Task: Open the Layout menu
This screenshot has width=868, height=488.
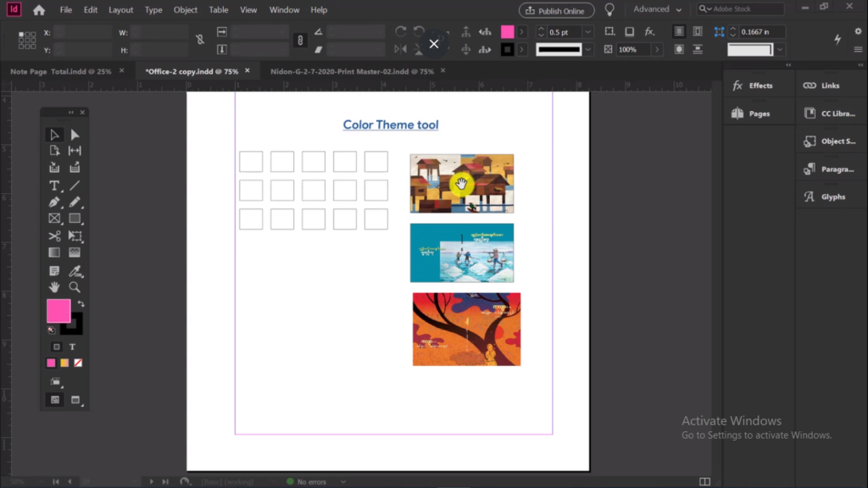Action: pos(120,10)
